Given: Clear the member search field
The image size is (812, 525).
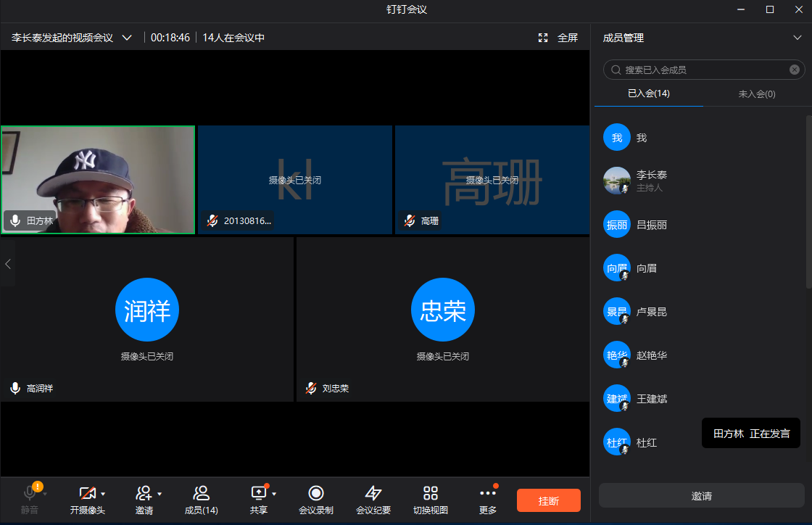Looking at the screenshot, I should click(795, 70).
